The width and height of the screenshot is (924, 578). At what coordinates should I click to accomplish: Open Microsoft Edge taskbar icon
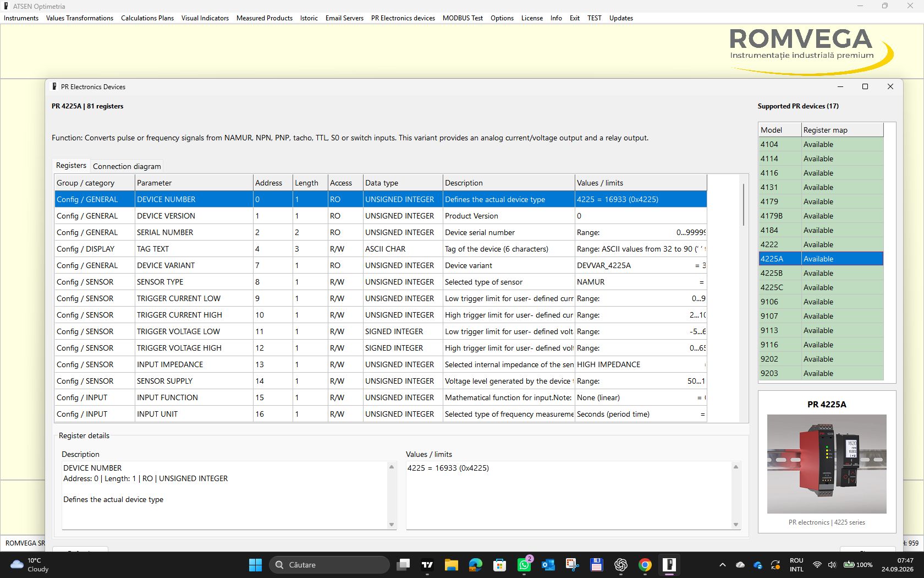tap(476, 565)
